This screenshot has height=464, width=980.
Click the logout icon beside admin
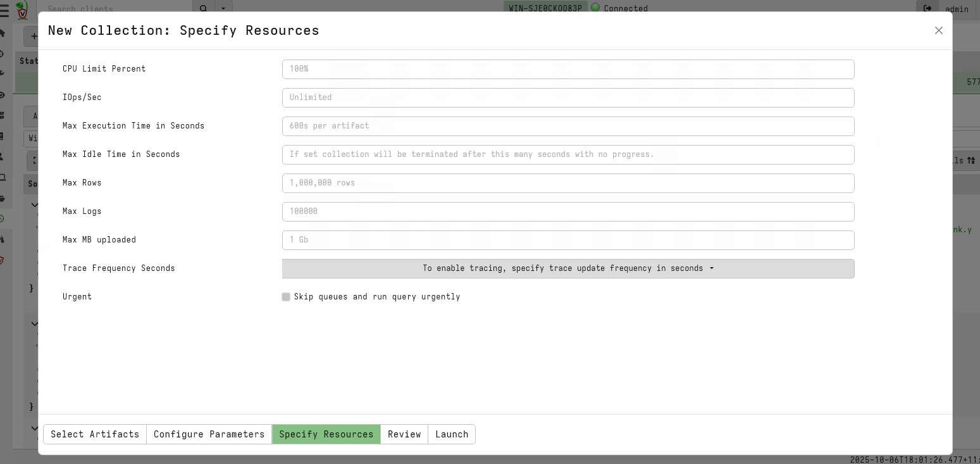coord(928,9)
